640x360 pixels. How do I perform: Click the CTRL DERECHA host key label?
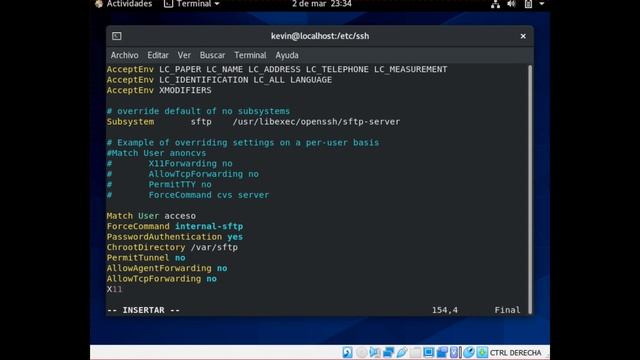pyautogui.click(x=515, y=353)
